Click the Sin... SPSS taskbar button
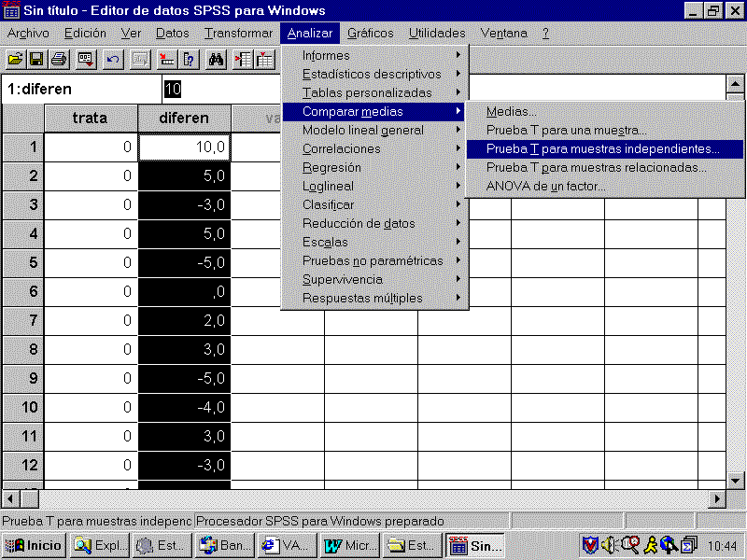Screen dimensions: 747x560 coord(475,545)
